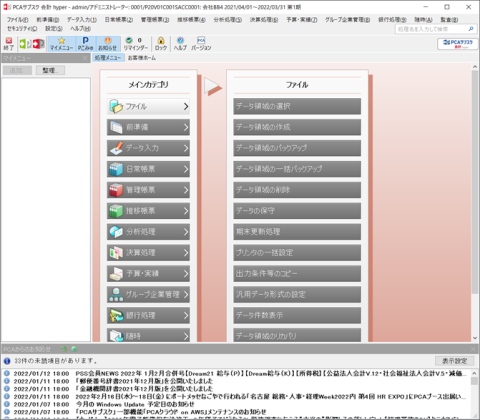Open the 前準備 category icon

tap(116, 127)
